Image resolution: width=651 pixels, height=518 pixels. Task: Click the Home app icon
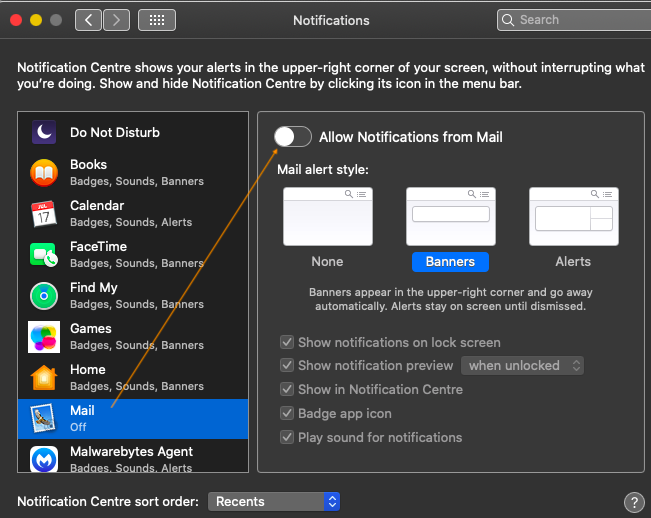tap(44, 378)
